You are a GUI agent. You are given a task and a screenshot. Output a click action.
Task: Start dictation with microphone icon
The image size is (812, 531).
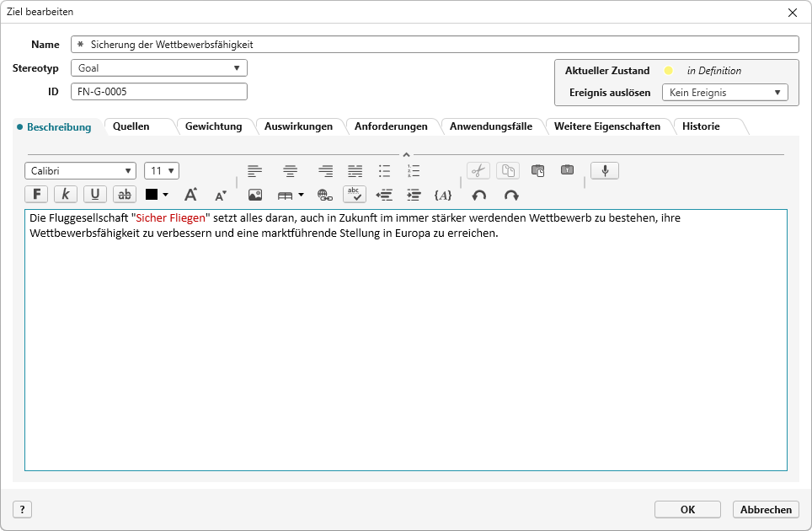[x=604, y=170]
